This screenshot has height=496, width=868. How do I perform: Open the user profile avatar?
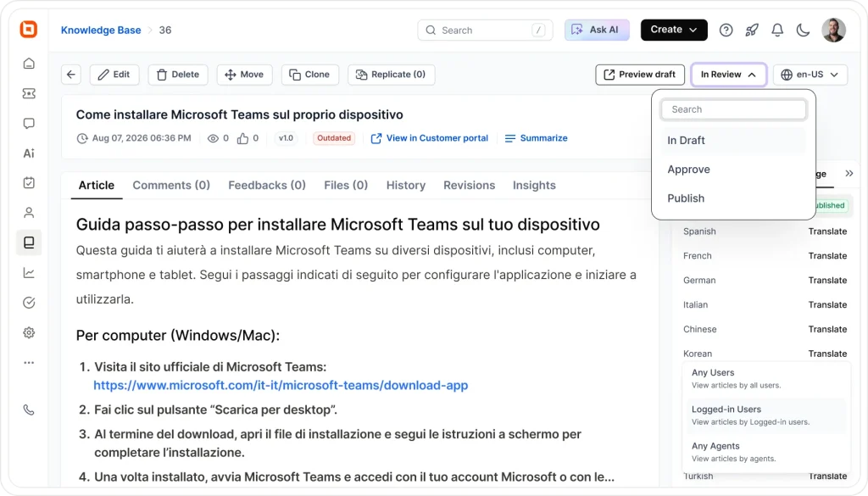click(x=834, y=30)
